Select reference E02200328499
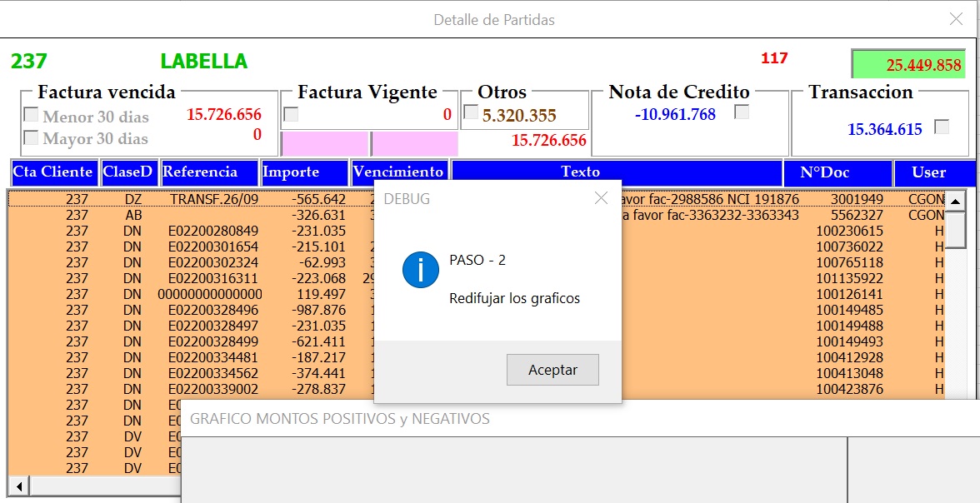Viewport: 980px width, 503px height. (x=213, y=341)
